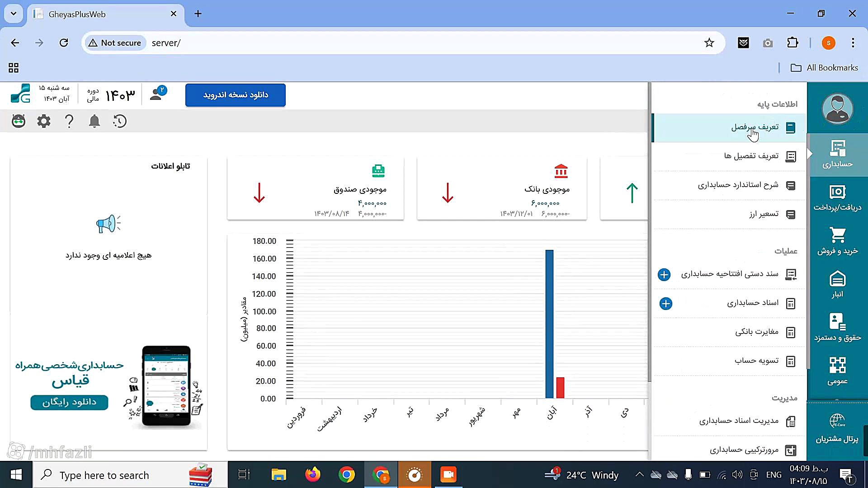Open Firefox from the taskbar
Screen dimensions: 868x488
(x=312, y=475)
